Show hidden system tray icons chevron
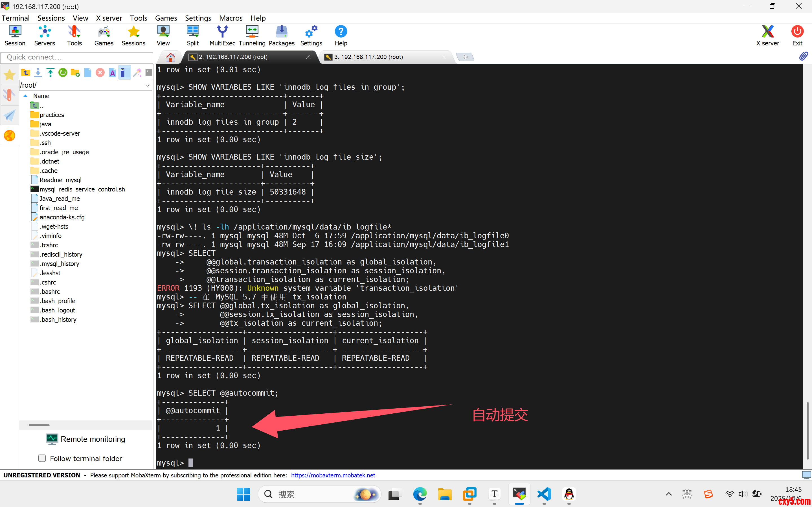Screen dimensions: 812x507 coord(668,494)
